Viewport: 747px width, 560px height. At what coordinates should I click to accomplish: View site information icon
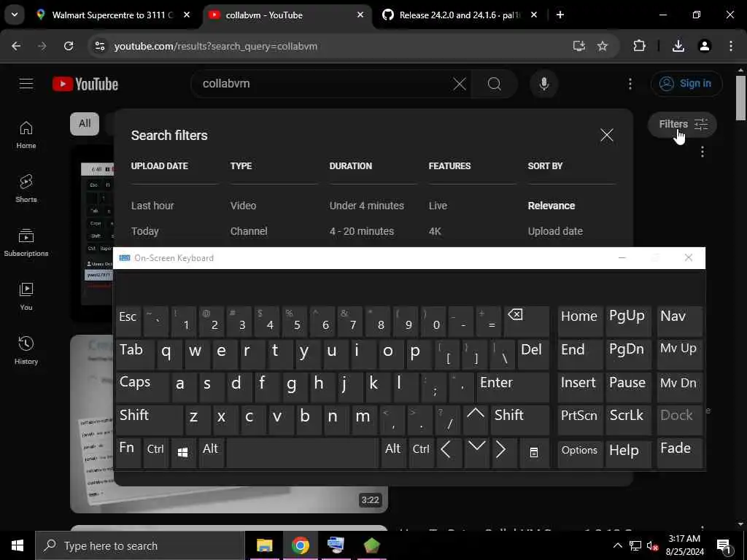99,46
